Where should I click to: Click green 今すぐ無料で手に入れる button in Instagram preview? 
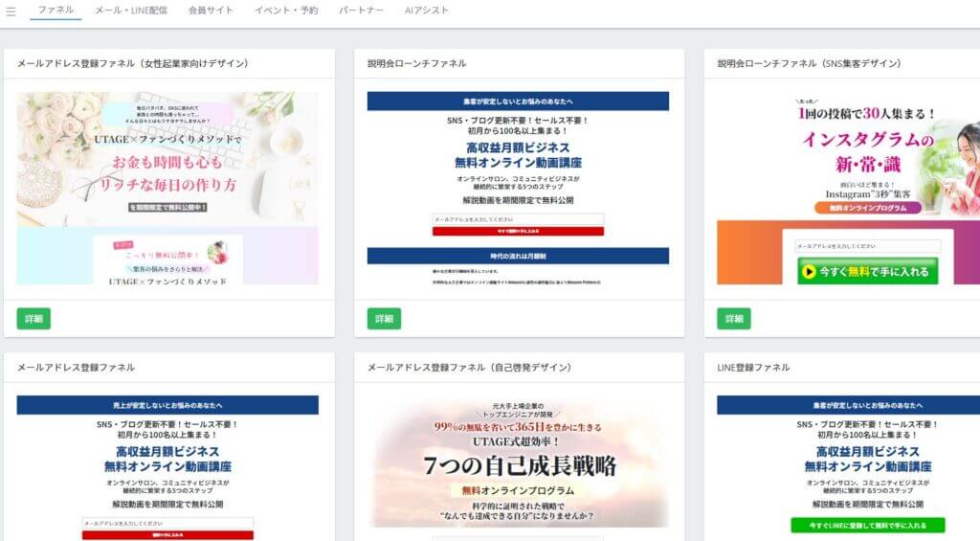point(867,271)
